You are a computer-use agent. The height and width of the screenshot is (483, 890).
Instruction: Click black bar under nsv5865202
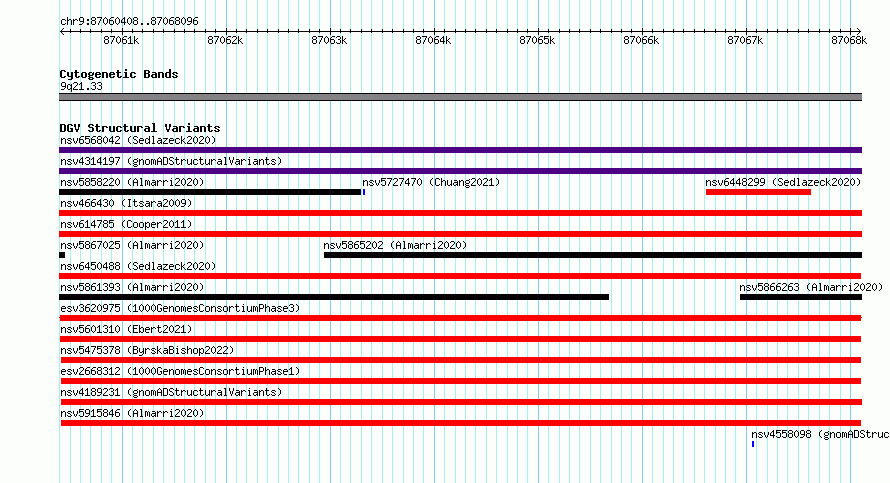pyautogui.click(x=593, y=255)
